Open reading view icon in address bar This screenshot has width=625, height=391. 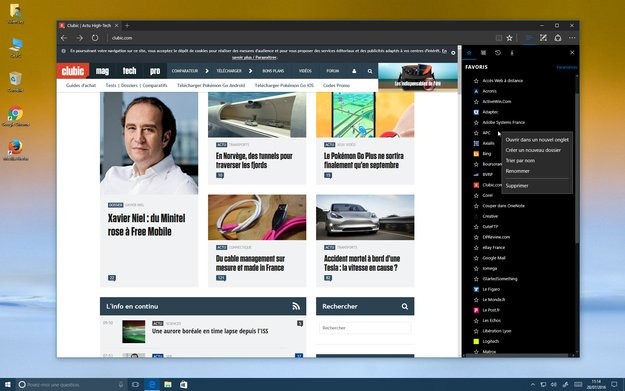(x=499, y=38)
